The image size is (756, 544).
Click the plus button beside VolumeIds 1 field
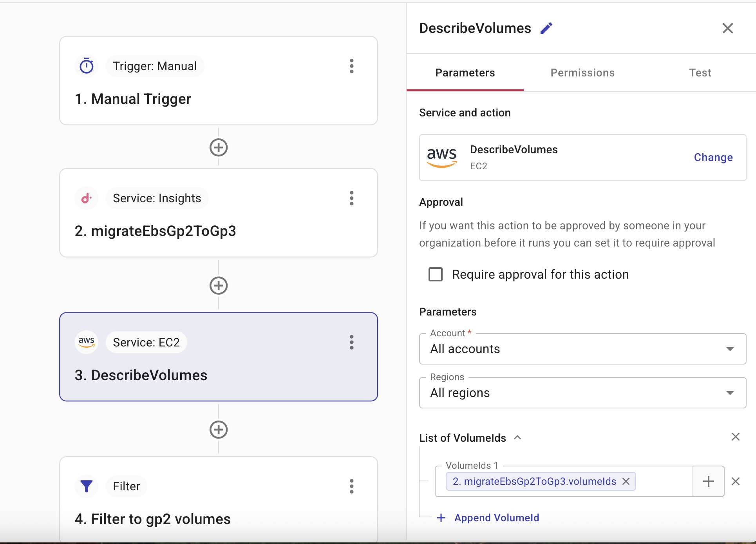tap(708, 481)
